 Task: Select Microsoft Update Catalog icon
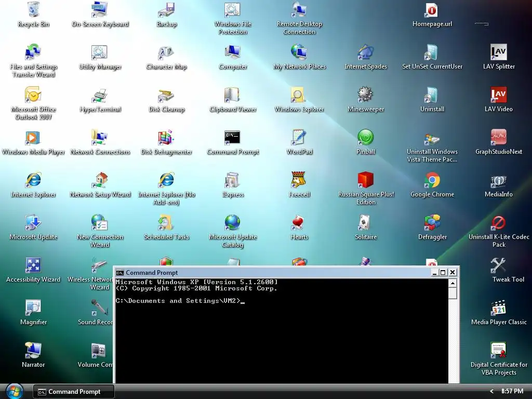(233, 222)
